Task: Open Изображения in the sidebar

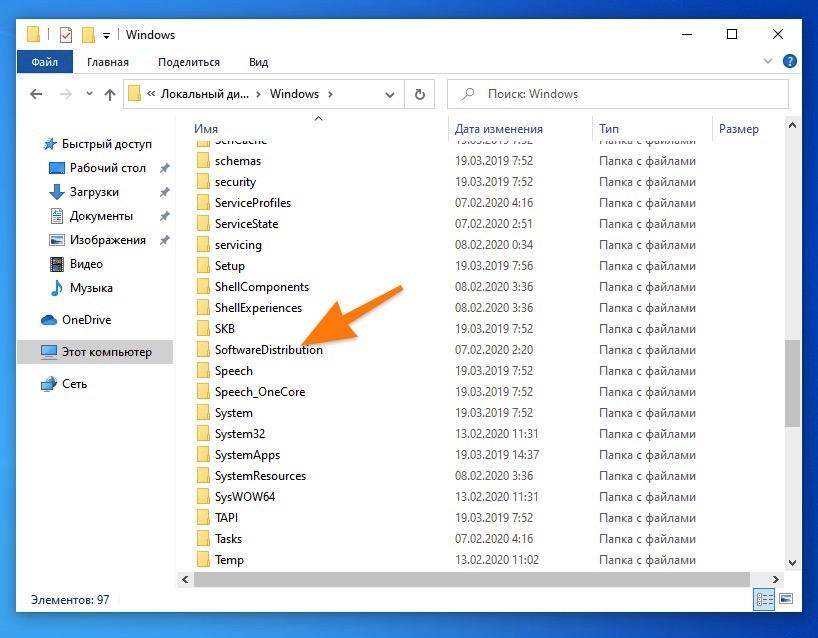Action: pyautogui.click(x=107, y=240)
